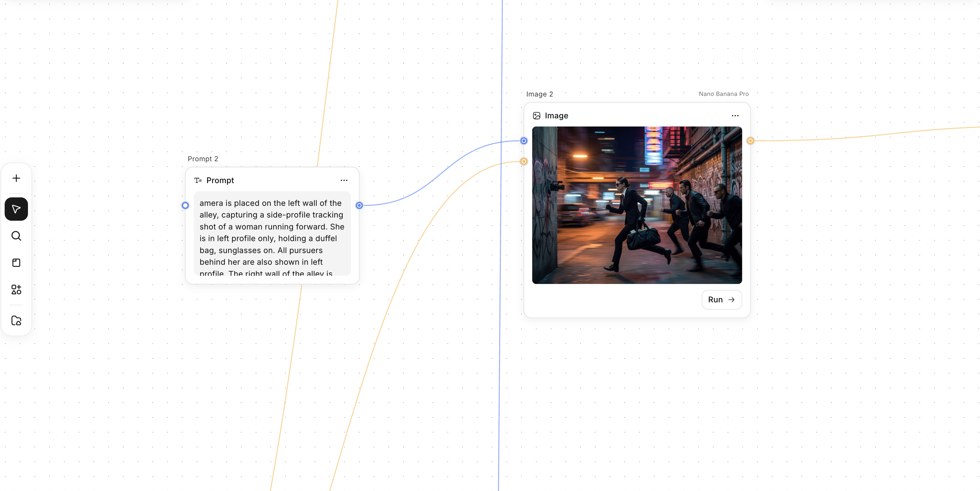980x491 pixels.
Task: Click Image node's orange input port
Action: click(x=524, y=162)
